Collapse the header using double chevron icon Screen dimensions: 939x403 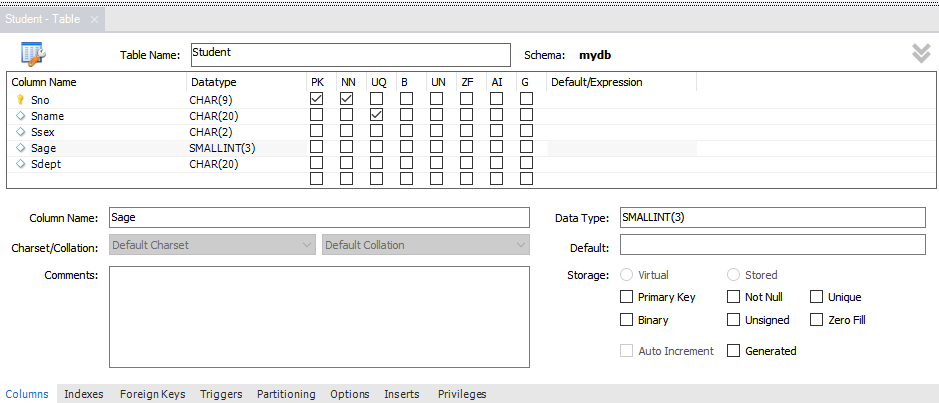pyautogui.click(x=921, y=54)
